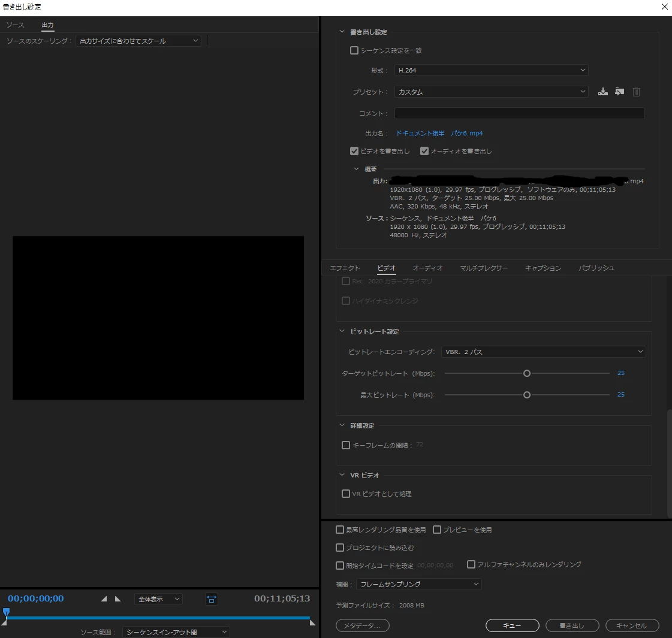Click the video preview thumbnail

(158, 318)
